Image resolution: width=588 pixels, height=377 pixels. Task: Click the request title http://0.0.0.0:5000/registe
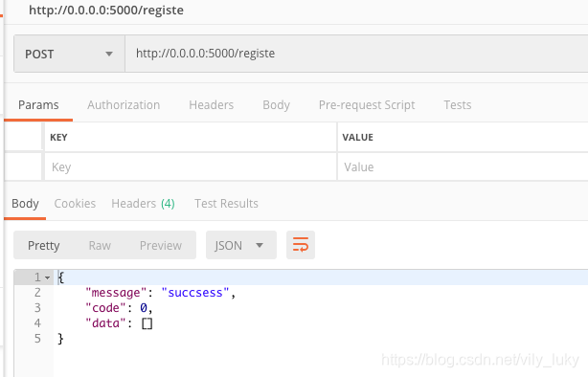106,11
